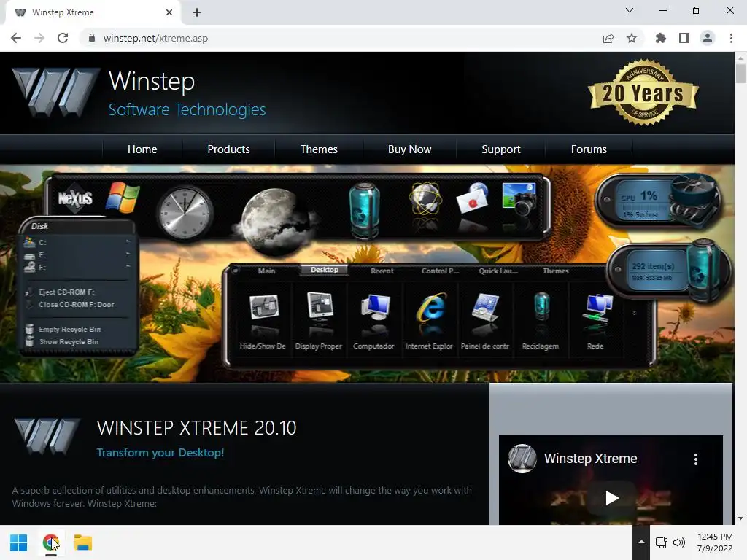Click the C: drive entry
The image size is (747, 560).
click(x=77, y=242)
